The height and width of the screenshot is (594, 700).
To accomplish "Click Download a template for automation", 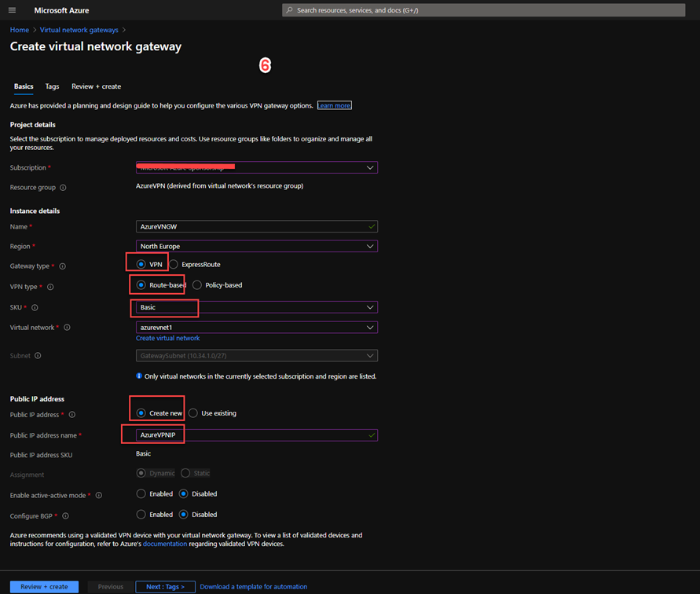I will (x=254, y=586).
